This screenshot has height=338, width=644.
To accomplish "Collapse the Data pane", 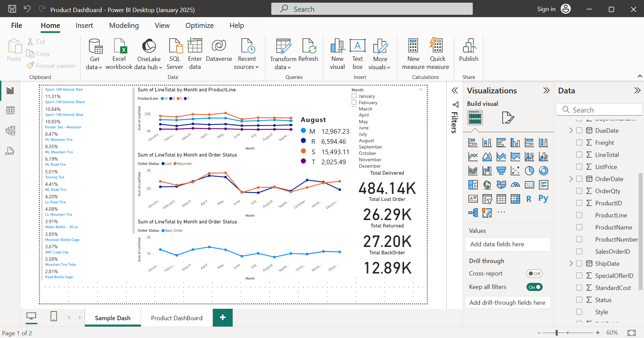I will point(637,90).
